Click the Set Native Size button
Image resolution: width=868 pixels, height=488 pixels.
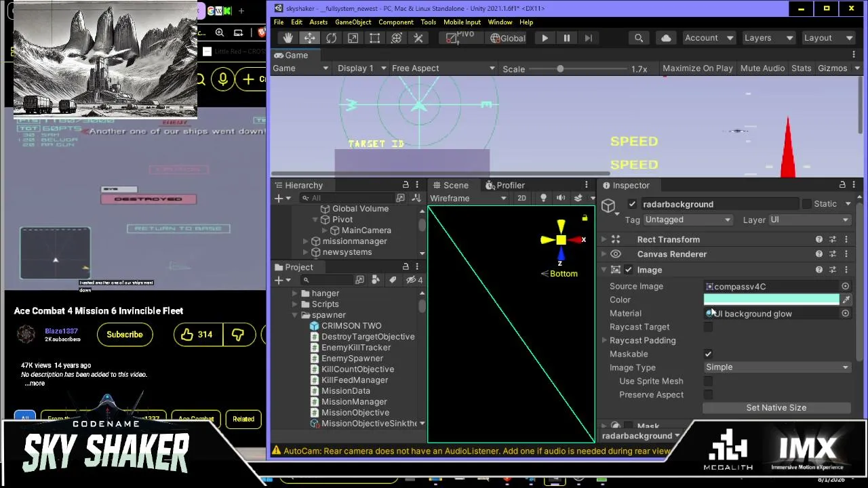(776, 408)
